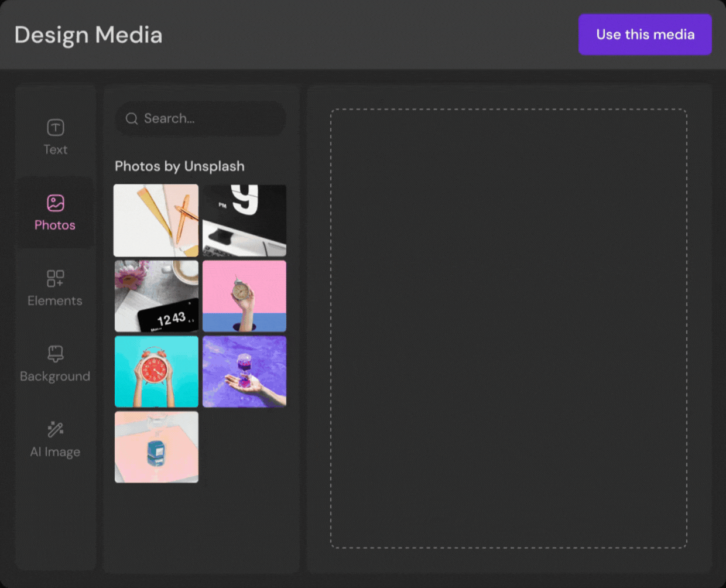Pick the digital clock 12:43 photo
The image size is (726, 588).
tap(156, 296)
